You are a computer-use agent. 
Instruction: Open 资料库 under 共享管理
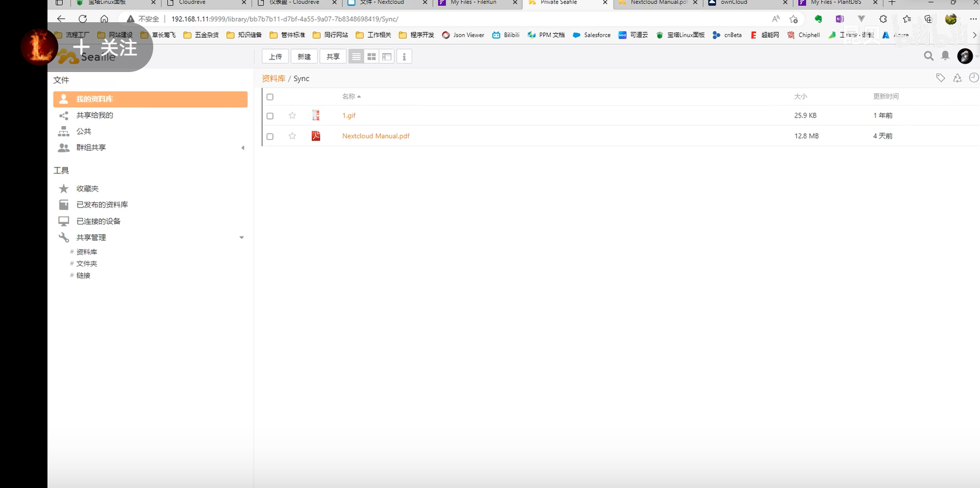pos(87,252)
